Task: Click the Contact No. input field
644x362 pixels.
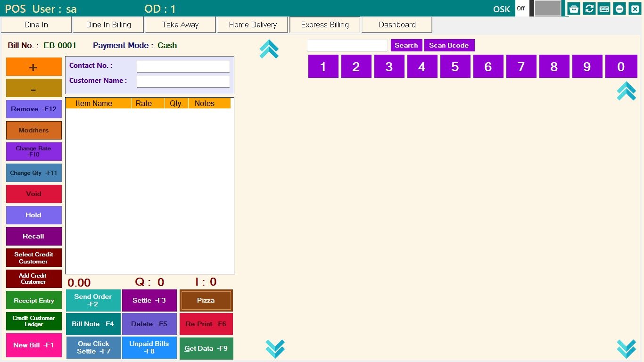Action: pyautogui.click(x=183, y=66)
